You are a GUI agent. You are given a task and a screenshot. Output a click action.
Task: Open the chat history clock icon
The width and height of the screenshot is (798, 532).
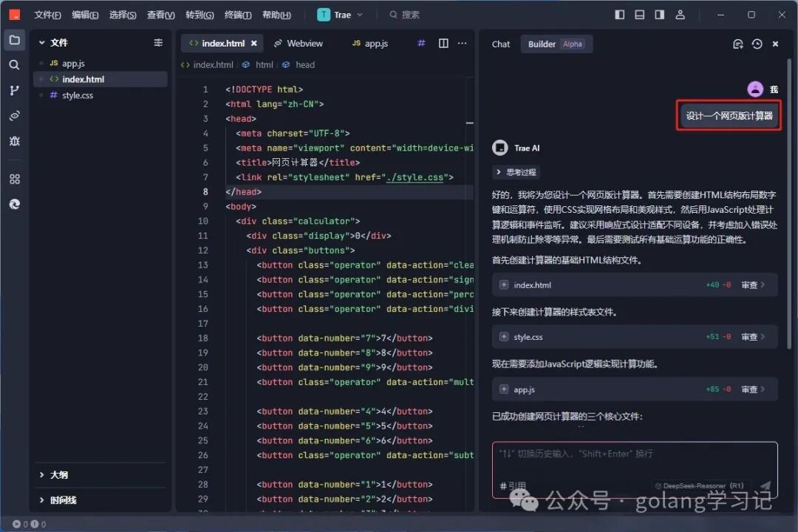point(757,44)
